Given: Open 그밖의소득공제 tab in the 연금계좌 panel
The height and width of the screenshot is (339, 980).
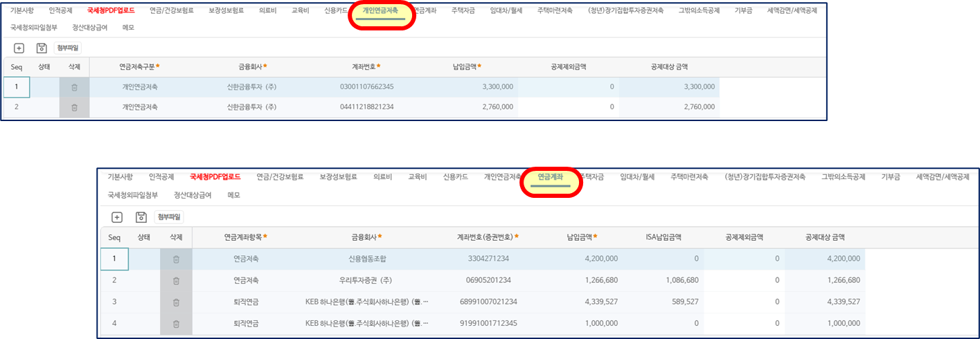Looking at the screenshot, I should pos(843,177).
